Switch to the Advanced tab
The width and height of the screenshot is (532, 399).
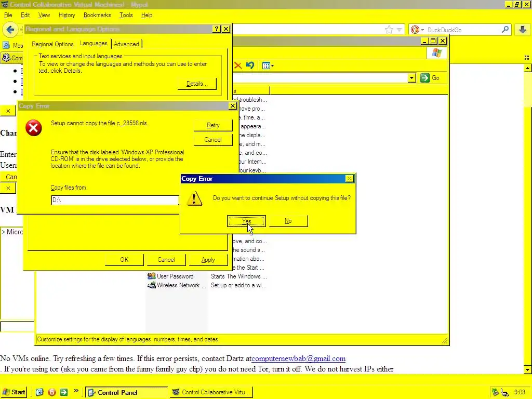(x=126, y=44)
